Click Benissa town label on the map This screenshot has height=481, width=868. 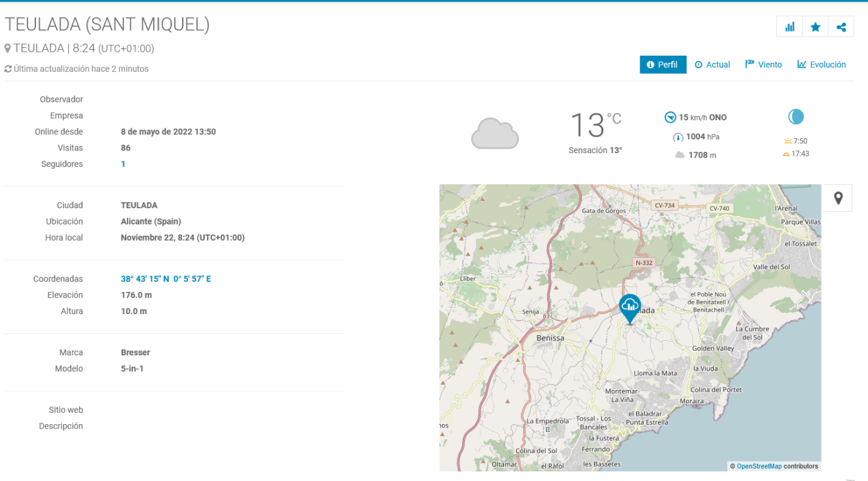(x=550, y=338)
